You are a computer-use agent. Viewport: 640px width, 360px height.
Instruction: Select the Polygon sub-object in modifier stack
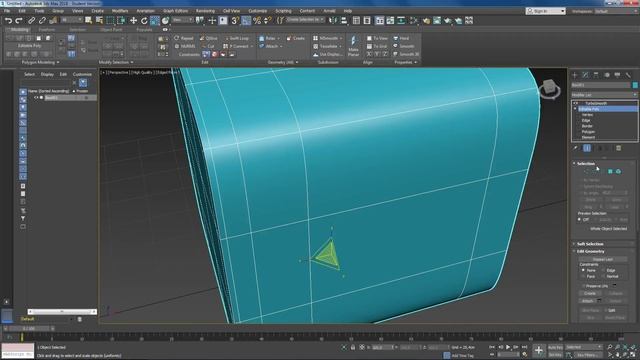click(588, 132)
